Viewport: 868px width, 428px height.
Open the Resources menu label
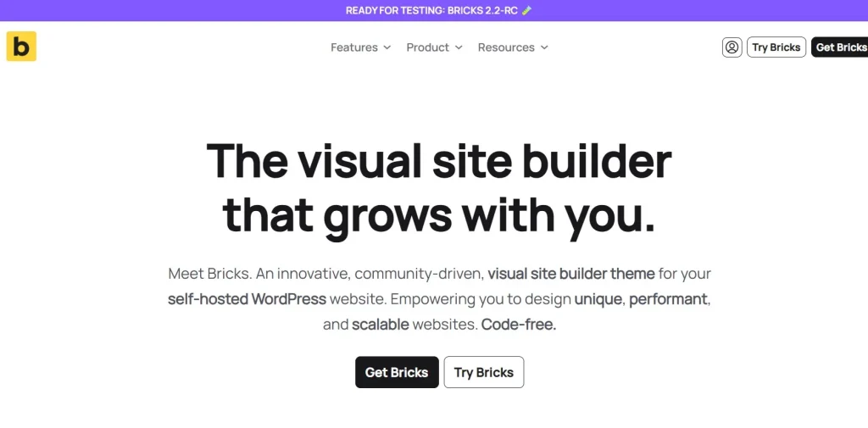tap(506, 47)
